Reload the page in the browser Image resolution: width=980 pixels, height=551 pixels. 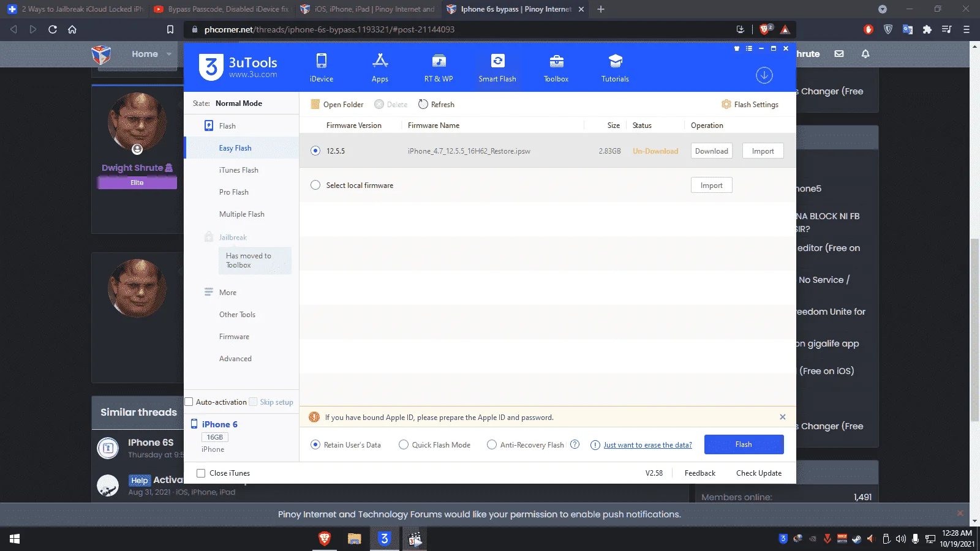(x=53, y=29)
